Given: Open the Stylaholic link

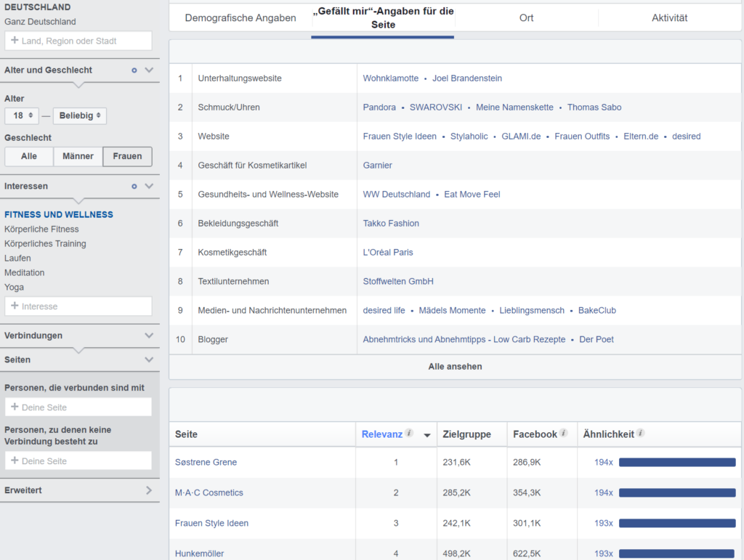Looking at the screenshot, I should click(469, 137).
